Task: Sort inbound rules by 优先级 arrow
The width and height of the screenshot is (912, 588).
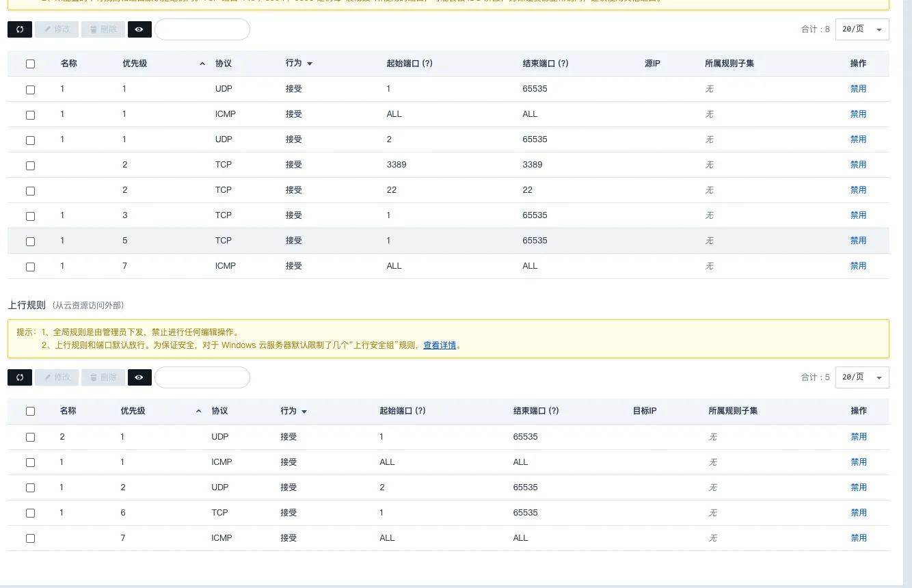Action: point(202,64)
